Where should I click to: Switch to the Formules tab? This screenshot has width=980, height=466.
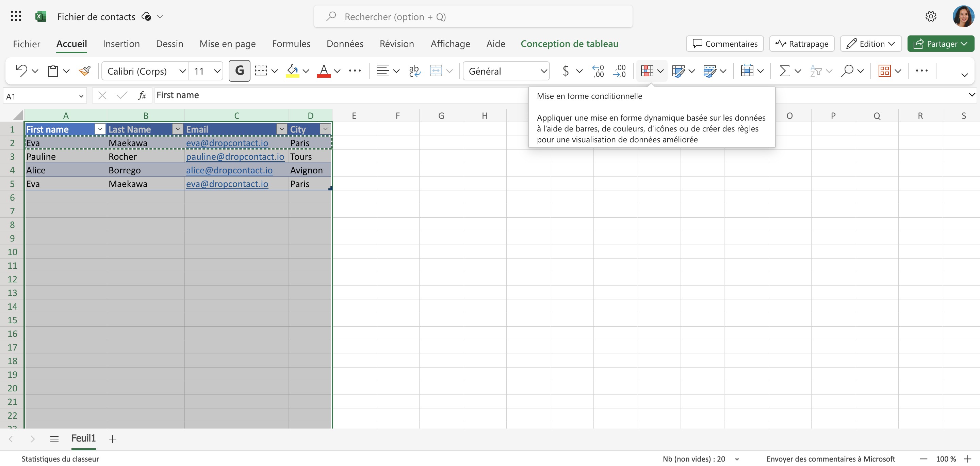point(291,44)
